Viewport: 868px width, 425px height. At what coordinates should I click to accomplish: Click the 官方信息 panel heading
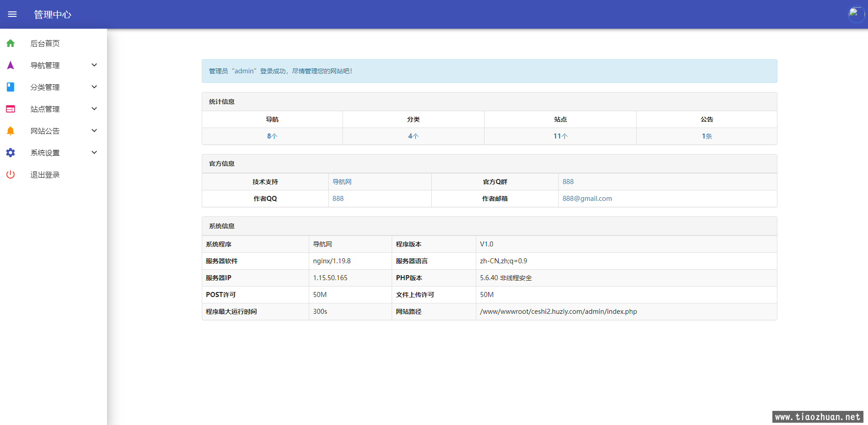tap(490, 164)
